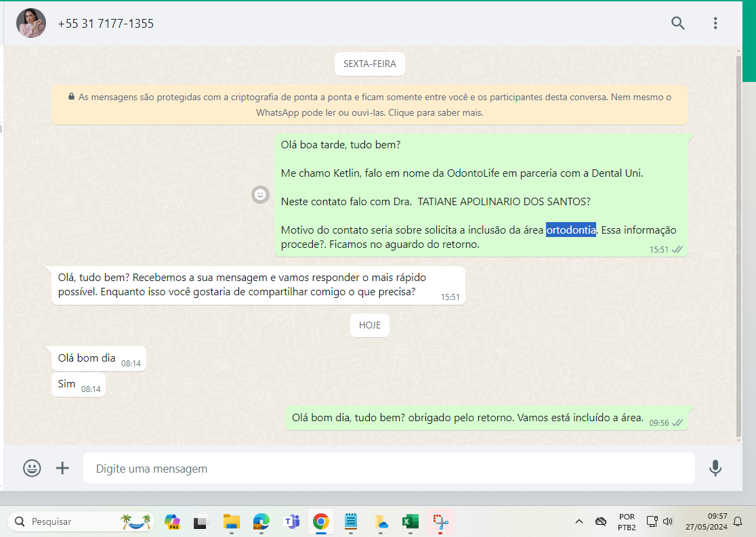Open the volume control in system tray
This screenshot has width=756, height=537.
[668, 521]
